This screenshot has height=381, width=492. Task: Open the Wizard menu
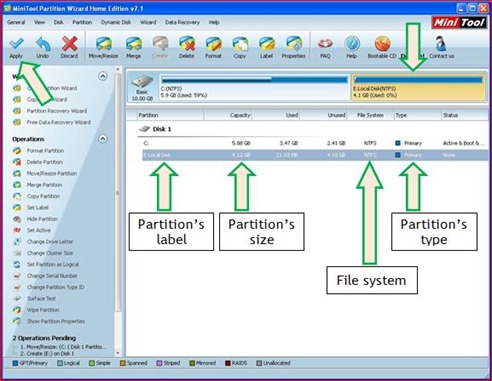point(148,22)
